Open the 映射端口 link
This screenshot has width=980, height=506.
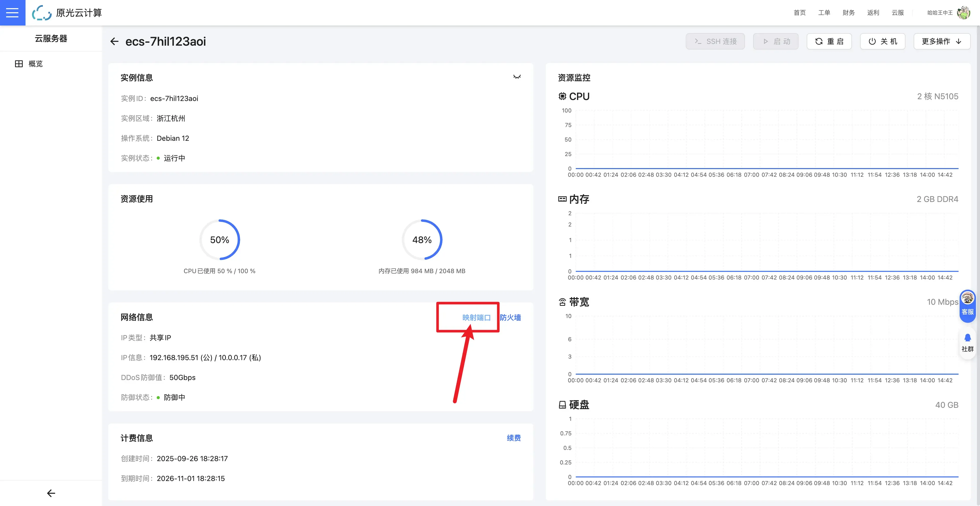coord(476,318)
